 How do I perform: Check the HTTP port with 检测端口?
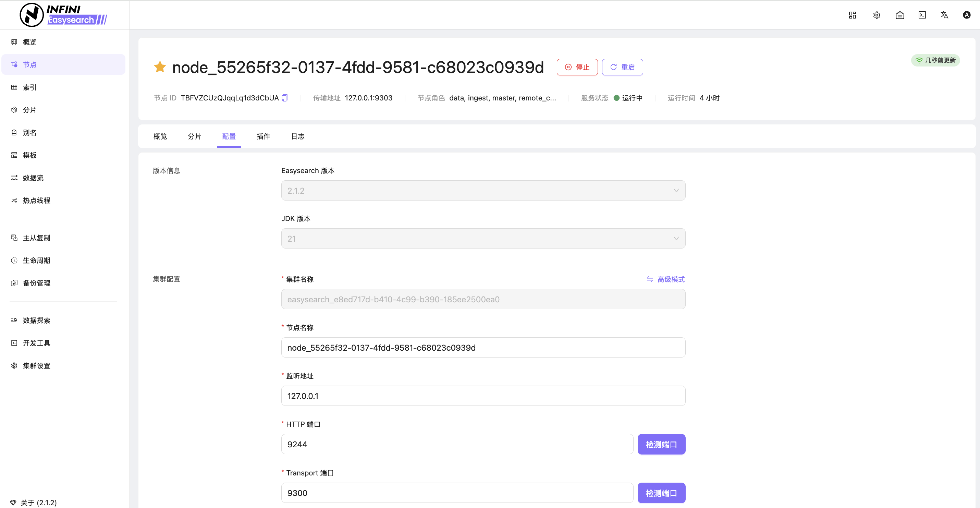pyautogui.click(x=661, y=444)
